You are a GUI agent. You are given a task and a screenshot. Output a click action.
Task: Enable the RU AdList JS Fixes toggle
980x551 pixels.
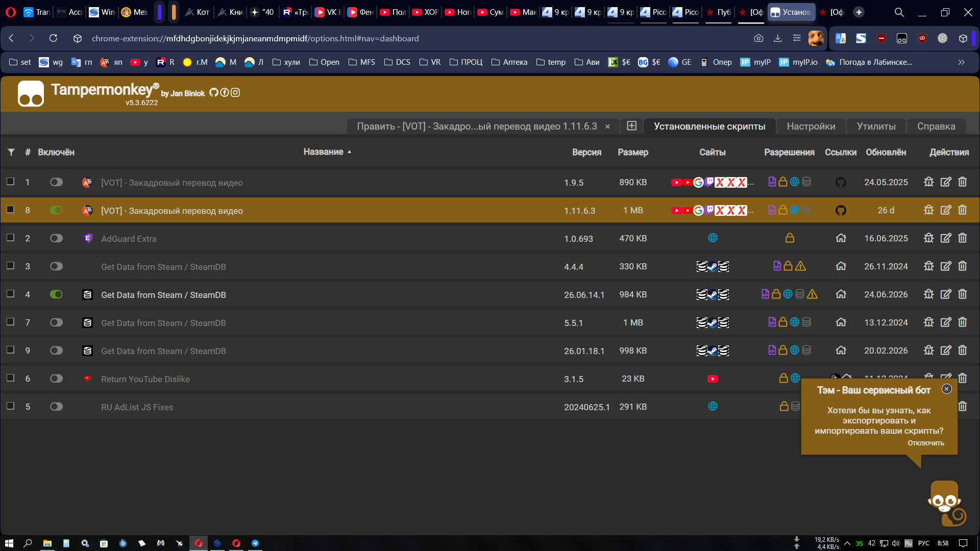coord(56,407)
